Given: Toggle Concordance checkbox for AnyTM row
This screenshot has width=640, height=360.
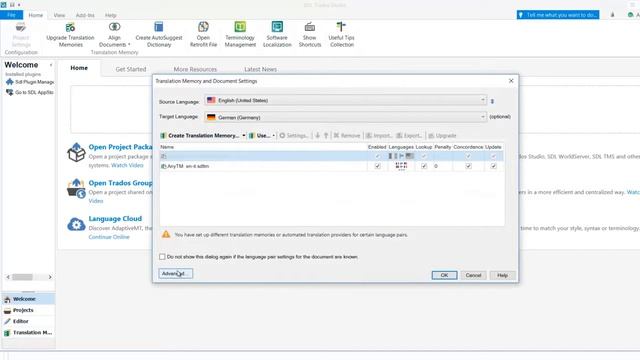Looking at the screenshot, I should click(469, 166).
